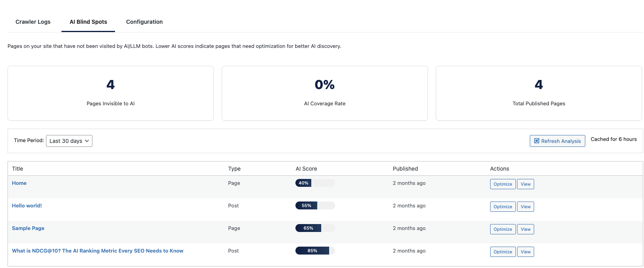Open the Time Period dropdown
Screen dimensions: 644x268
69,141
